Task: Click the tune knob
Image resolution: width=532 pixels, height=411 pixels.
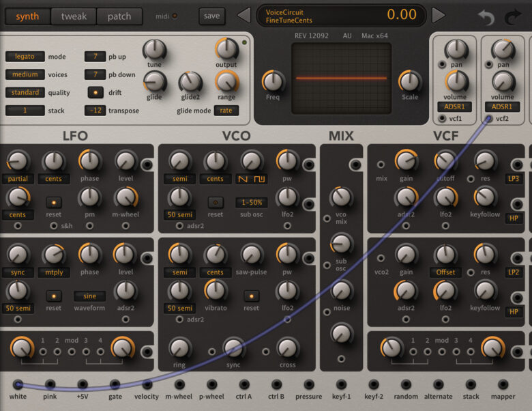Action: pyautogui.click(x=154, y=49)
